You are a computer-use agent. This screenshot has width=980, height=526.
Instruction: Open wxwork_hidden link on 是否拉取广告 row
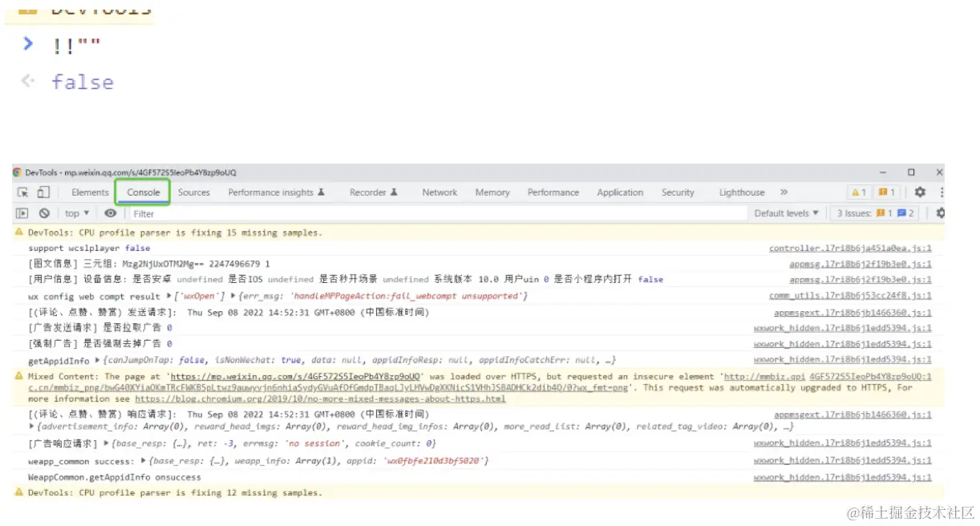pos(843,328)
